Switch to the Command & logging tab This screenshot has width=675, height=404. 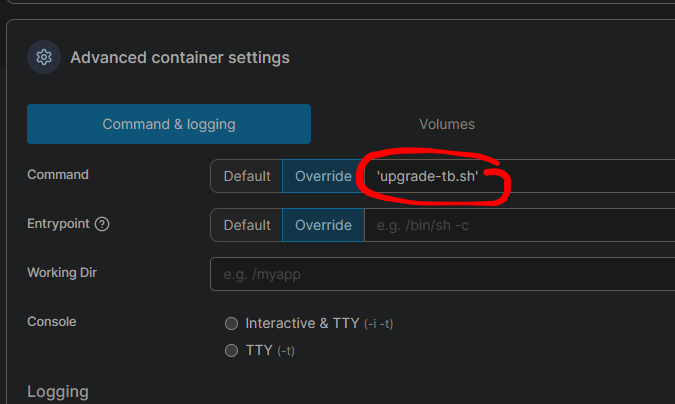click(169, 124)
